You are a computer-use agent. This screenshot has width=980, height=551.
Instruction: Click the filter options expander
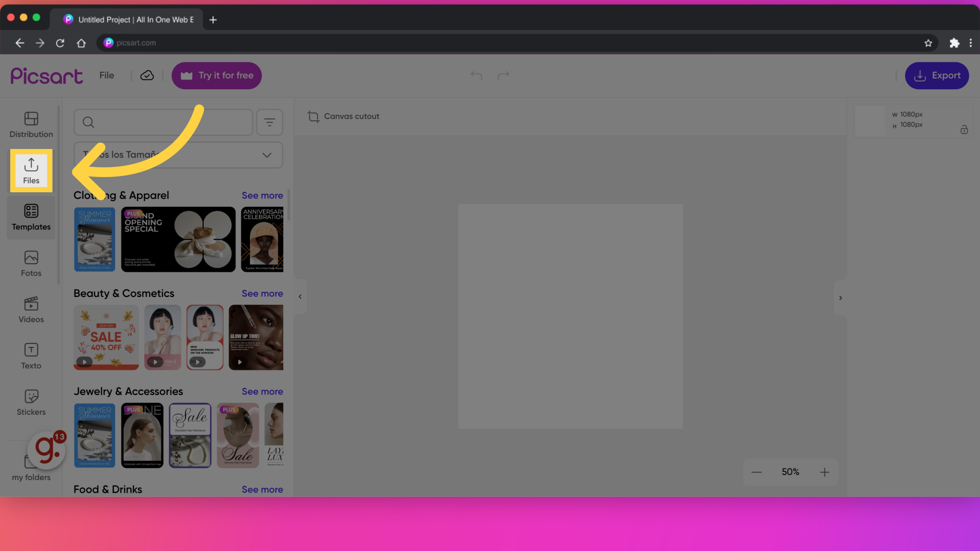pyautogui.click(x=270, y=122)
